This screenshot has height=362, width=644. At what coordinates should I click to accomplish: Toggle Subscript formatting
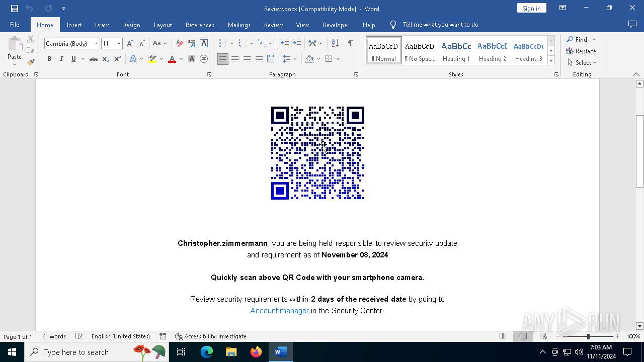(106, 59)
